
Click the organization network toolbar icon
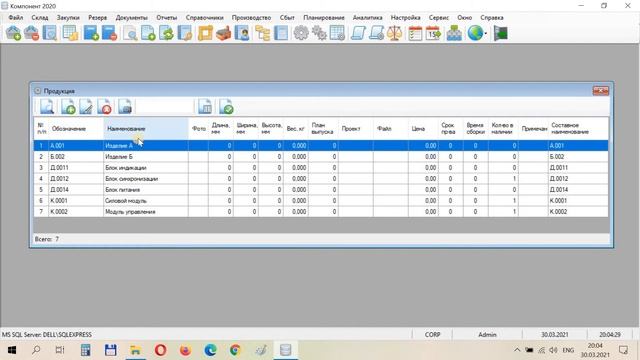[454, 33]
